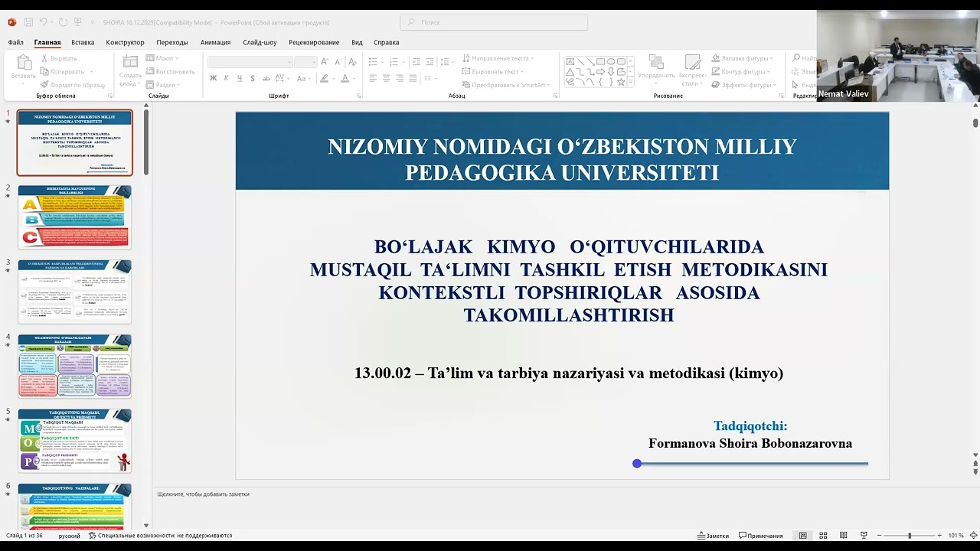Select the triangle shape in shapes gallery
Screen dimensions: 980x551
[x=570, y=71]
